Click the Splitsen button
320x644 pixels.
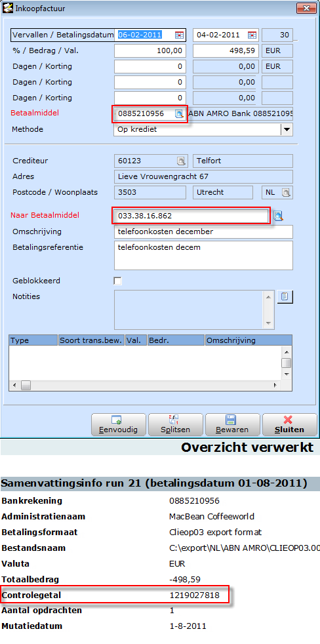[x=175, y=425]
